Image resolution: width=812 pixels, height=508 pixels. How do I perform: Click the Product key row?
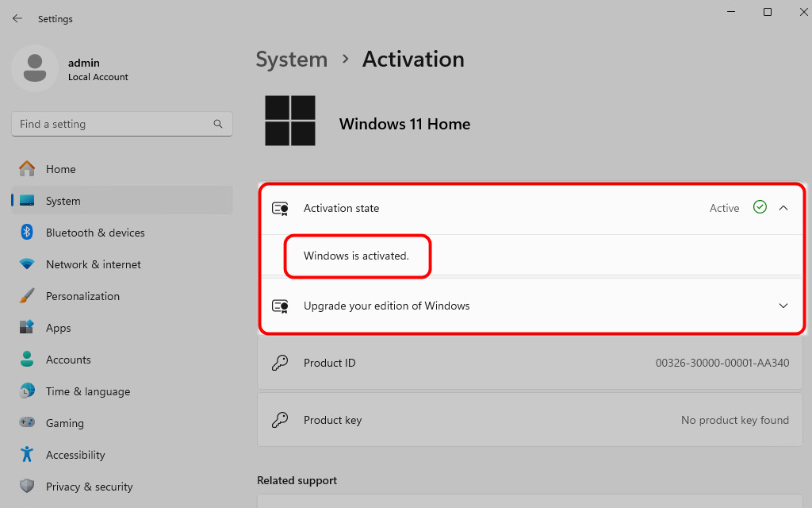pyautogui.click(x=530, y=420)
